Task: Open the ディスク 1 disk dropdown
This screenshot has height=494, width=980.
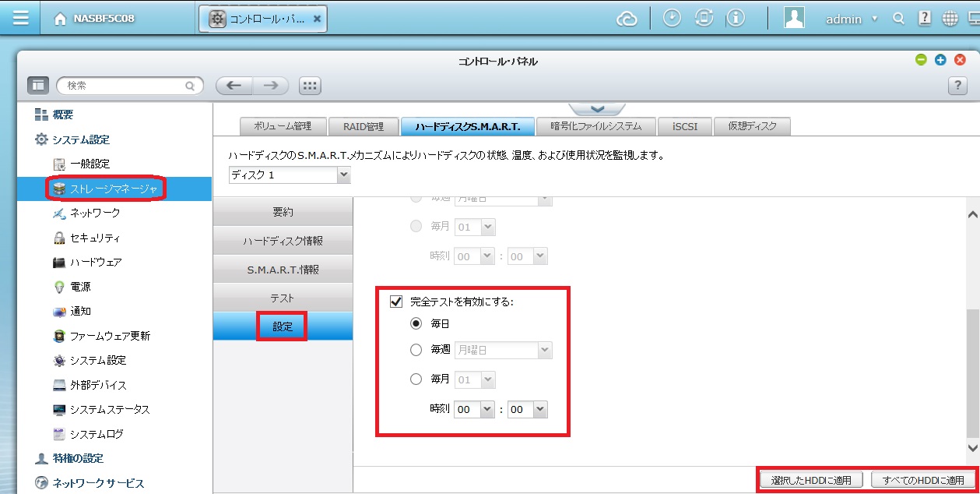Action: [290, 175]
